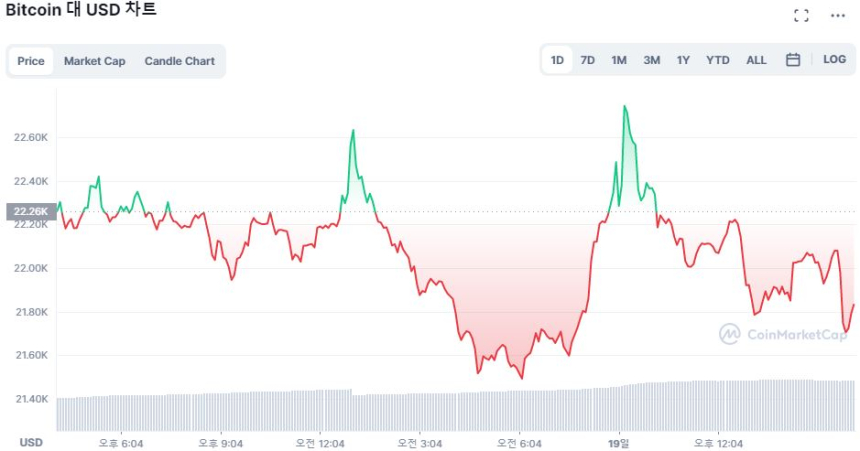Choose the 1Y time range
The height and width of the screenshot is (451, 860).
(683, 60)
